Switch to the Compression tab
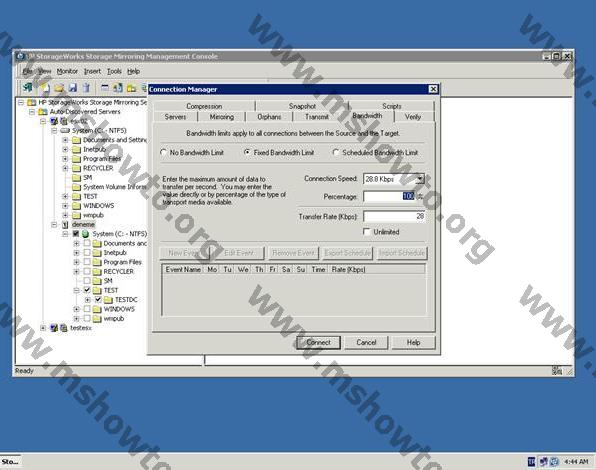Screen dimensions: 596x470 pos(204,106)
